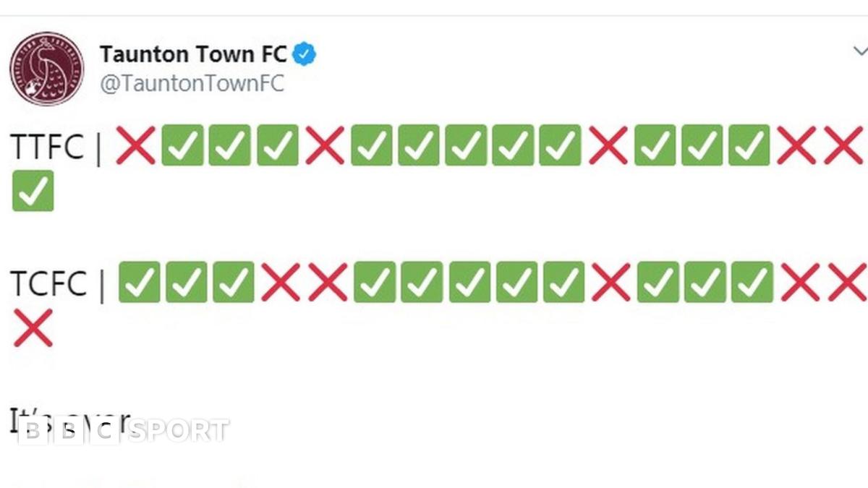Click the third red cross in TTFC row
868x488 pixels.
608,145
